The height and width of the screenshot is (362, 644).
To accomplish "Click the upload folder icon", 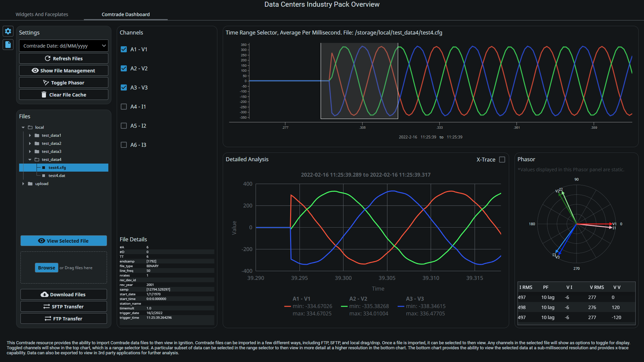I will tap(30, 184).
